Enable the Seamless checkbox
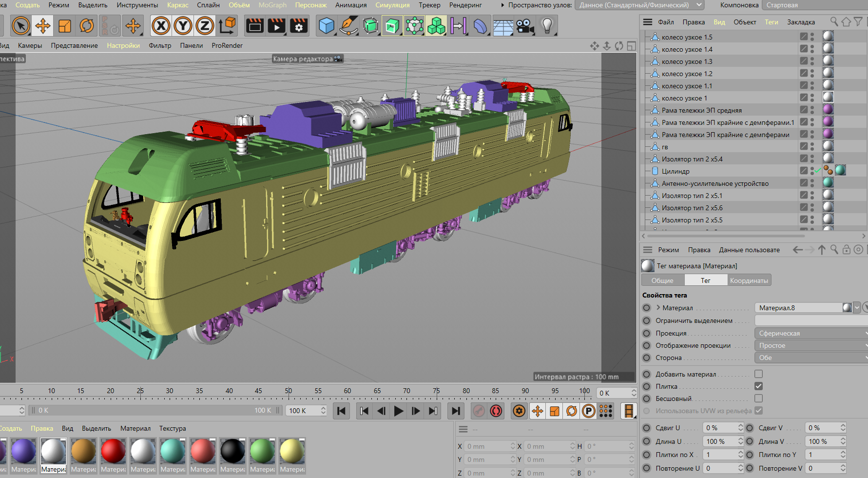868x478 pixels. [x=758, y=398]
